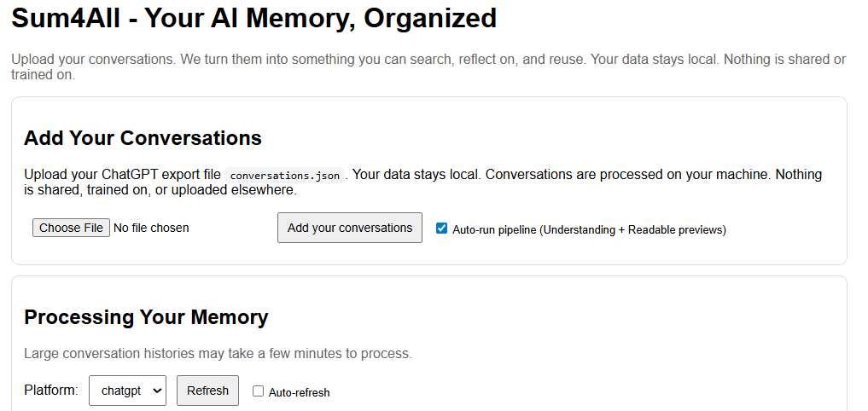Click the Auto-run pipeline label text
The image size is (868, 411).
pyautogui.click(x=495, y=229)
